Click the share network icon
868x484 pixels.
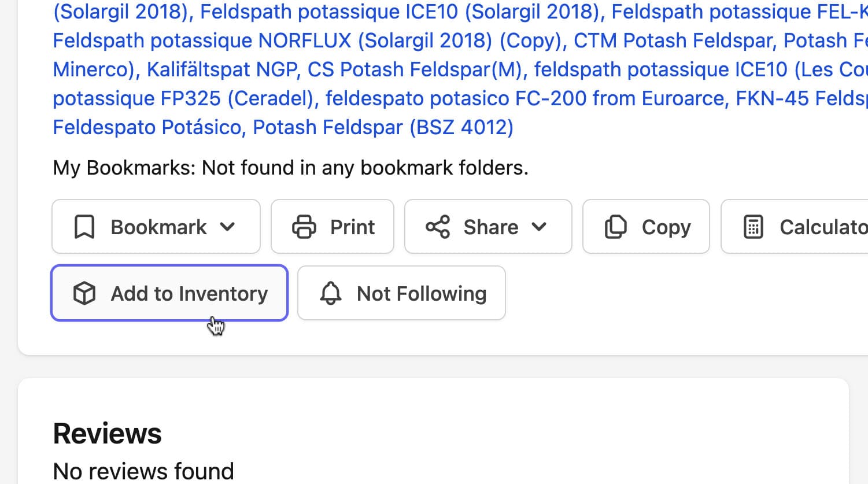[438, 227]
